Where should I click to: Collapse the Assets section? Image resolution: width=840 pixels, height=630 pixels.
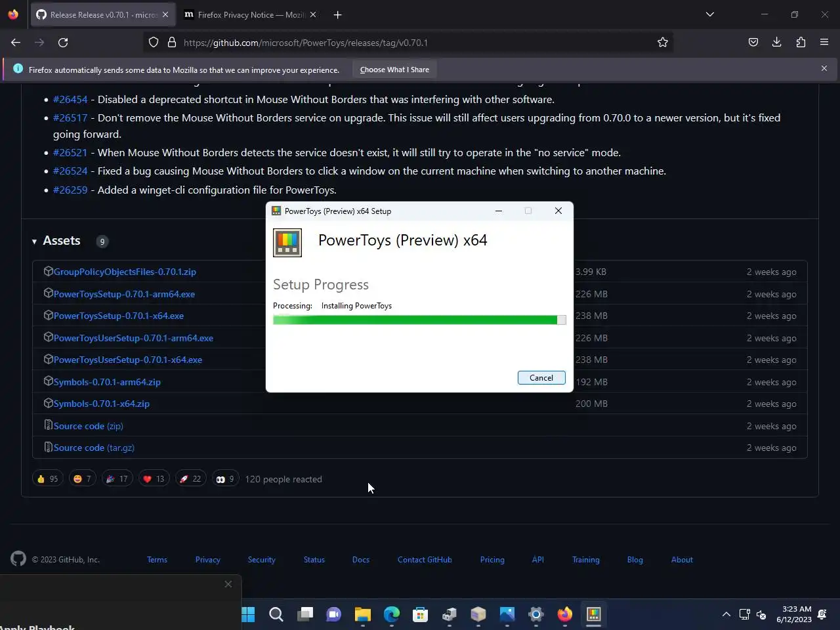(x=57, y=241)
